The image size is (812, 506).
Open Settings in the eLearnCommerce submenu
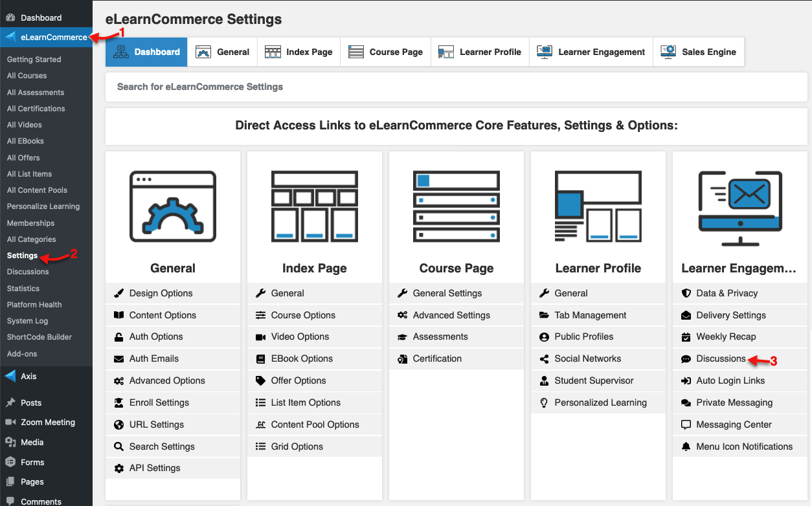pyautogui.click(x=23, y=256)
